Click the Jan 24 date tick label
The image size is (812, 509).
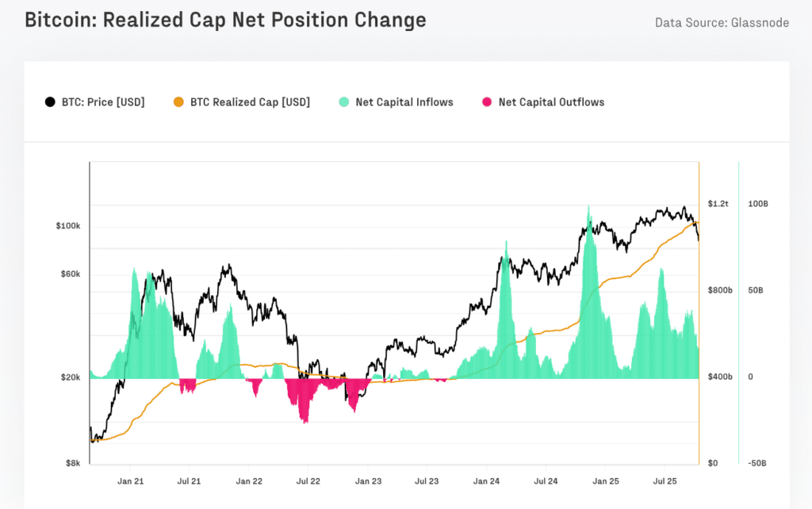pyautogui.click(x=486, y=481)
